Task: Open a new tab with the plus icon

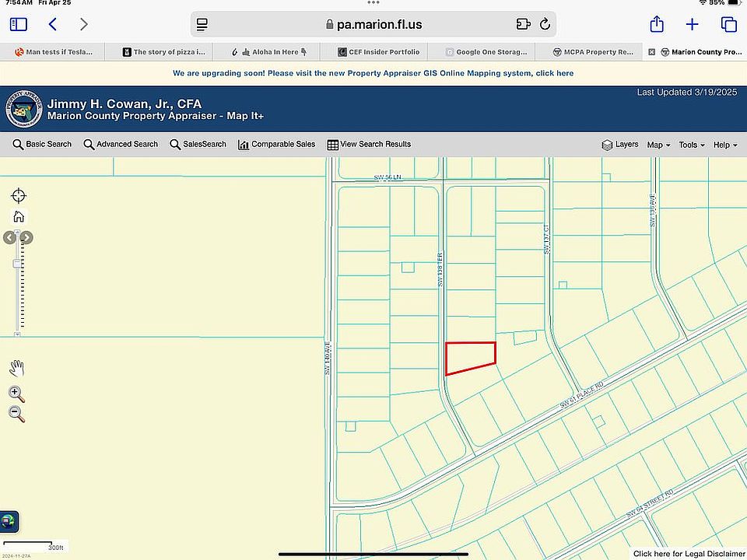Action: 693,24
